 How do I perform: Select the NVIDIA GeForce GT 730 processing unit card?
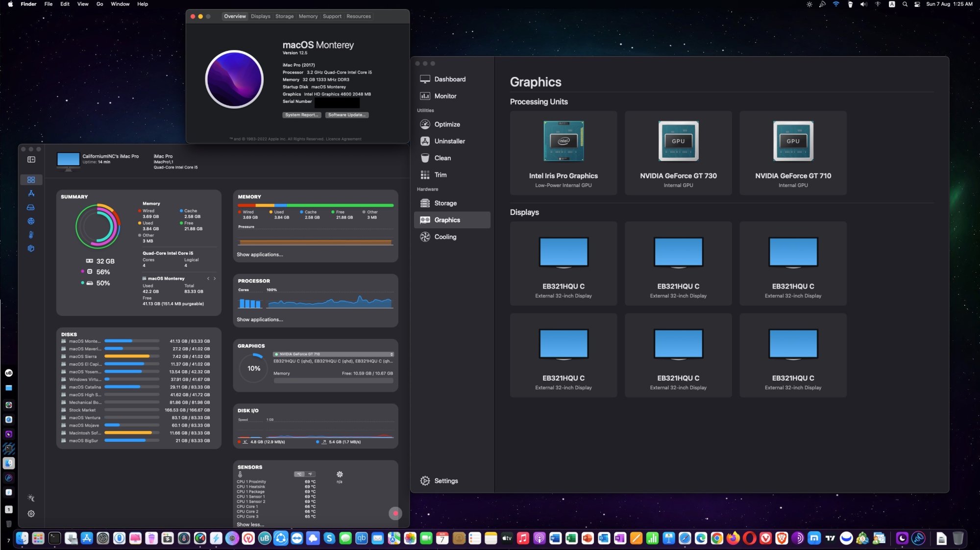[x=678, y=153]
